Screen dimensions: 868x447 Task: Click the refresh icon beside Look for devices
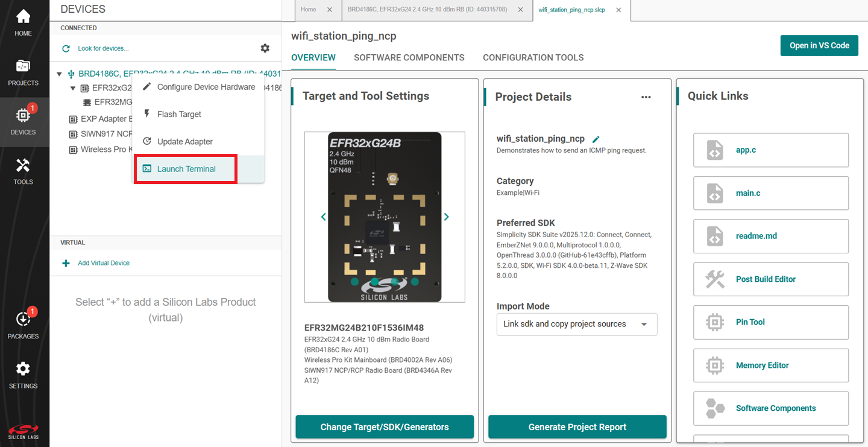click(x=66, y=48)
